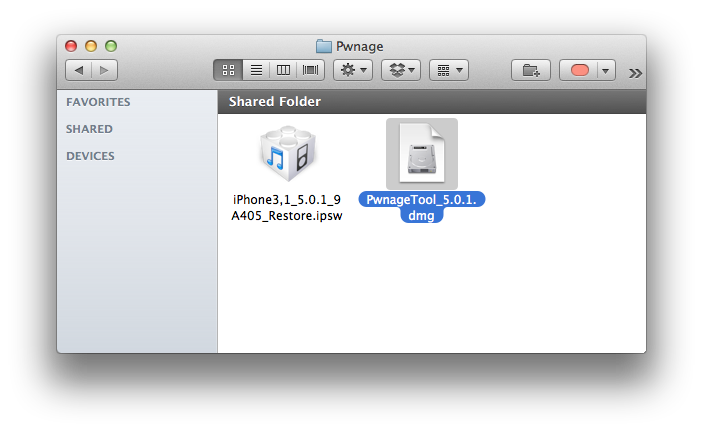The height and width of the screenshot is (432, 703).
Task: Click the PwnageTool_5.0.1.dmg filename label
Action: 421,207
